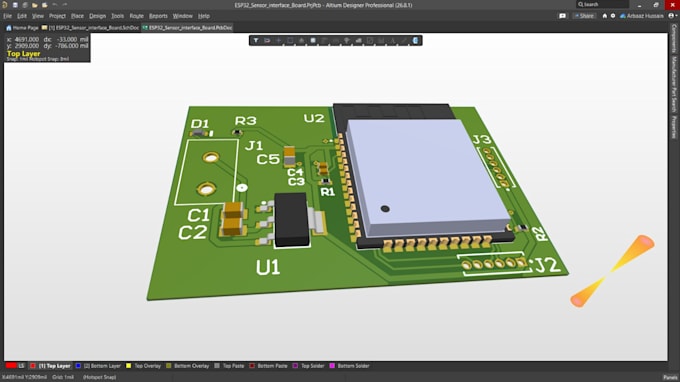The image size is (680, 382).
Task: Click the Save icon in the quick access bar
Action: pyautogui.click(x=15, y=5)
